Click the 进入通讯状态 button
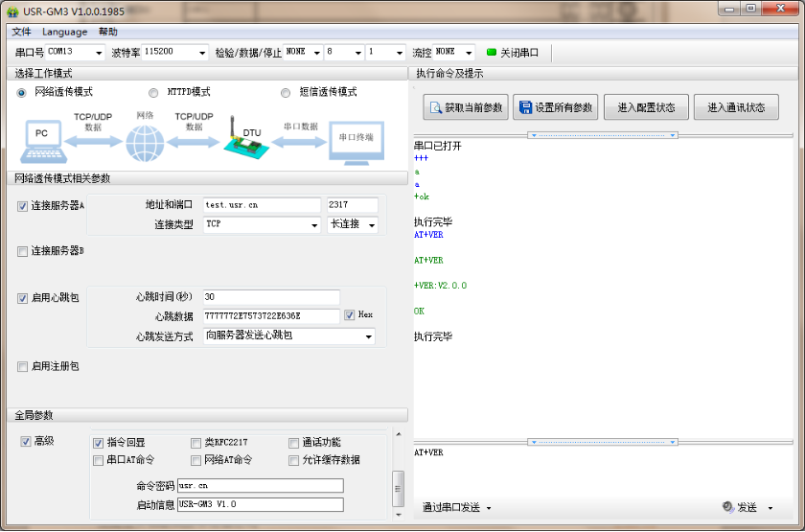805x532 pixels. [x=736, y=107]
